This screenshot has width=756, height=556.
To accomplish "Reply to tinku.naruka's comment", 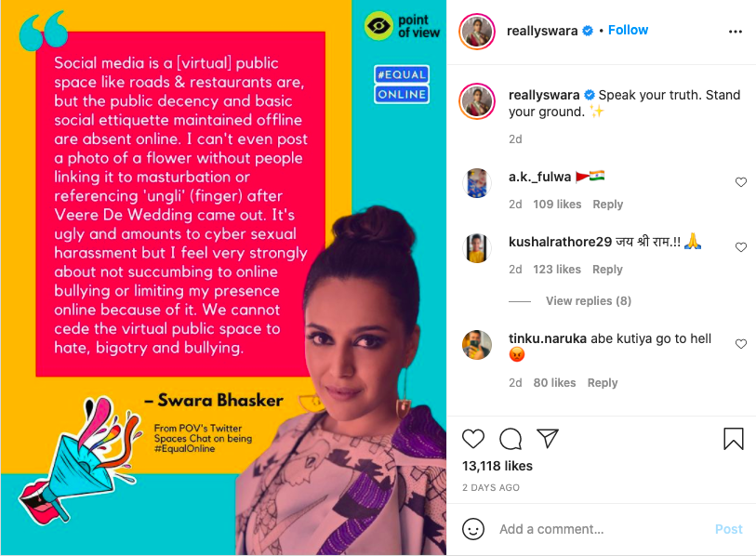I will pyautogui.click(x=603, y=382).
